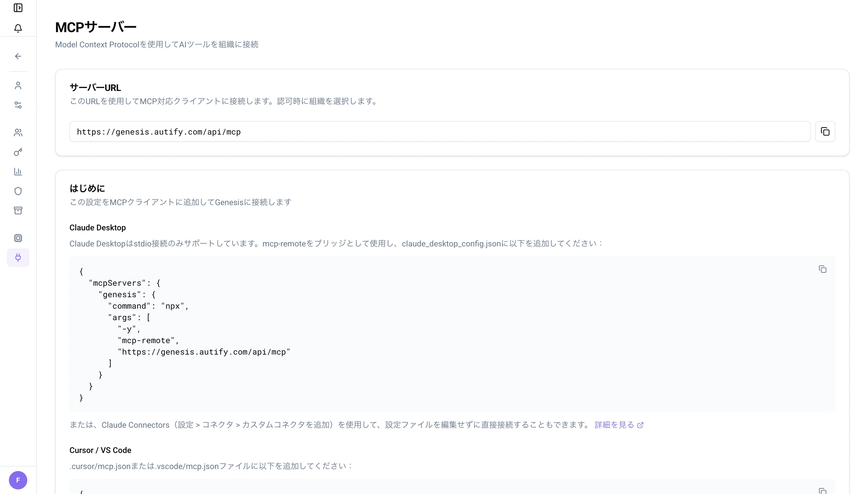The image size is (868, 494).
Task: Click the Model Context Protocol subtitle text
Action: 156,44
